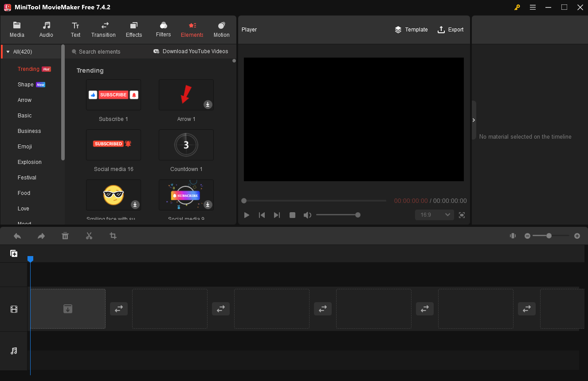
Task: Enter full screen preview
Action: [x=462, y=215]
